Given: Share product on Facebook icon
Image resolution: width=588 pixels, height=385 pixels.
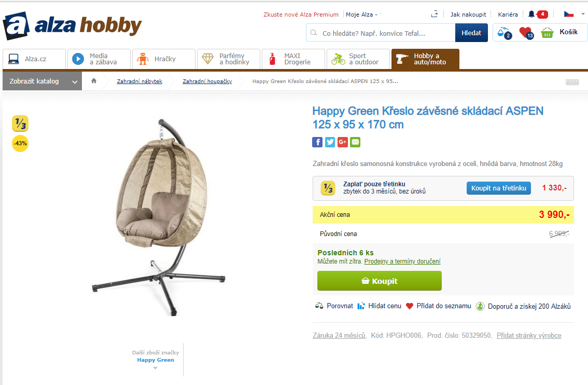Looking at the screenshot, I should click(x=317, y=142).
